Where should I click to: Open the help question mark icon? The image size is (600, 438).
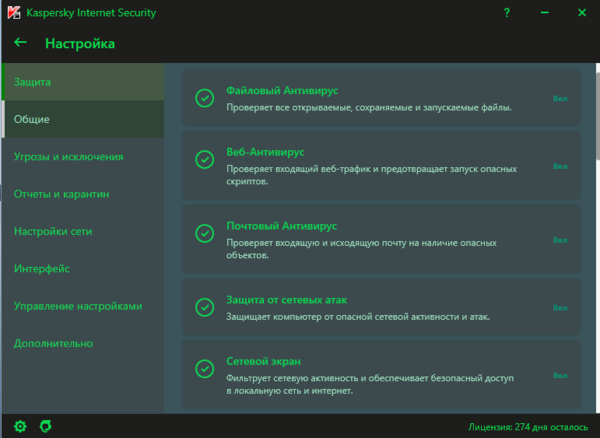tap(509, 14)
